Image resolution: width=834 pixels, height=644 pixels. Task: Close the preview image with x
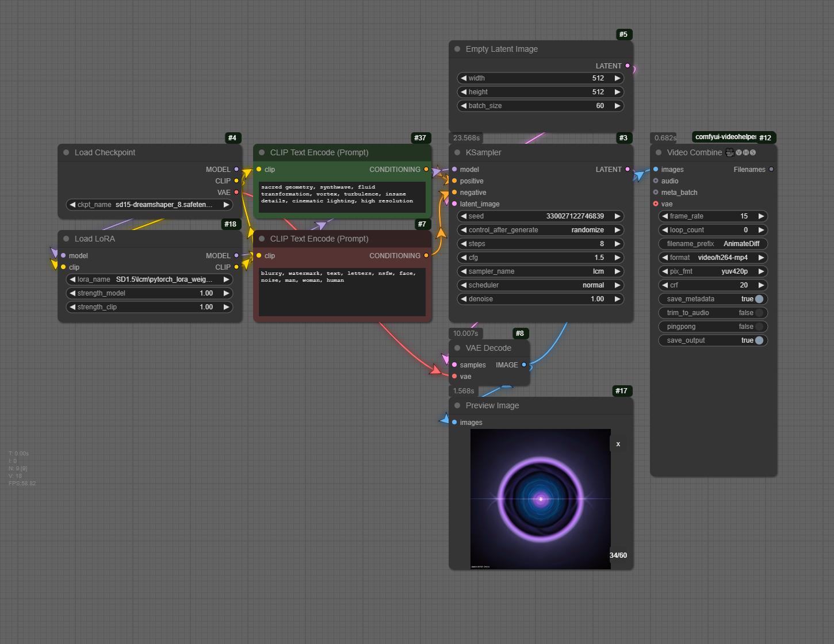[618, 444]
